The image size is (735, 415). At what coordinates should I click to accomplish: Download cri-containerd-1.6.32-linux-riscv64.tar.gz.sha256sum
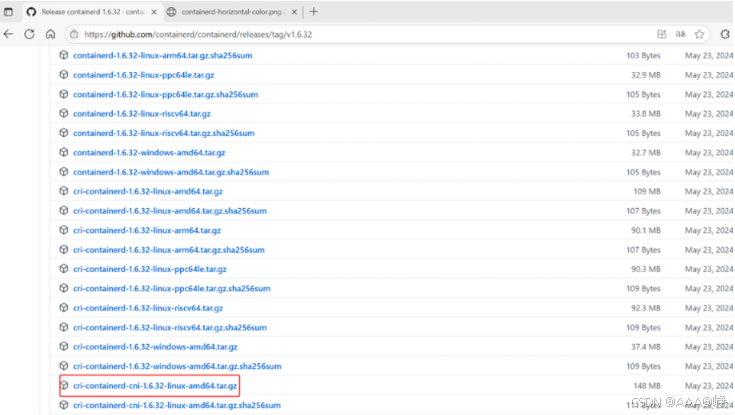click(170, 327)
